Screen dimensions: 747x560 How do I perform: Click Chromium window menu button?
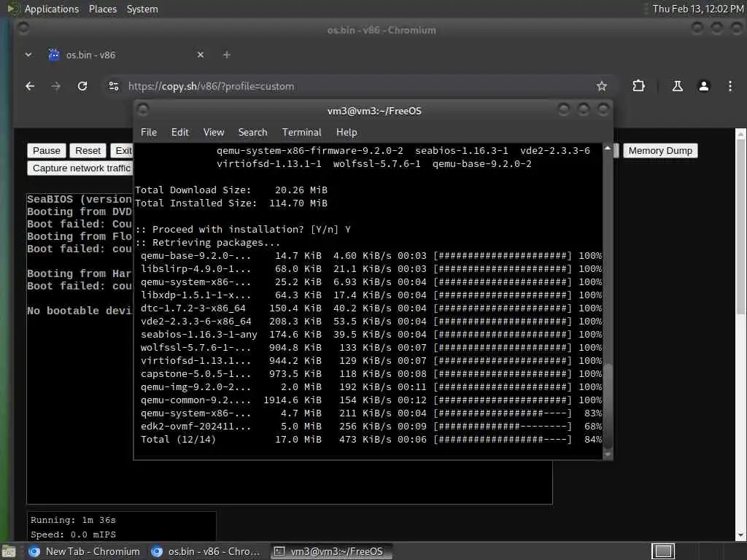[23, 28]
